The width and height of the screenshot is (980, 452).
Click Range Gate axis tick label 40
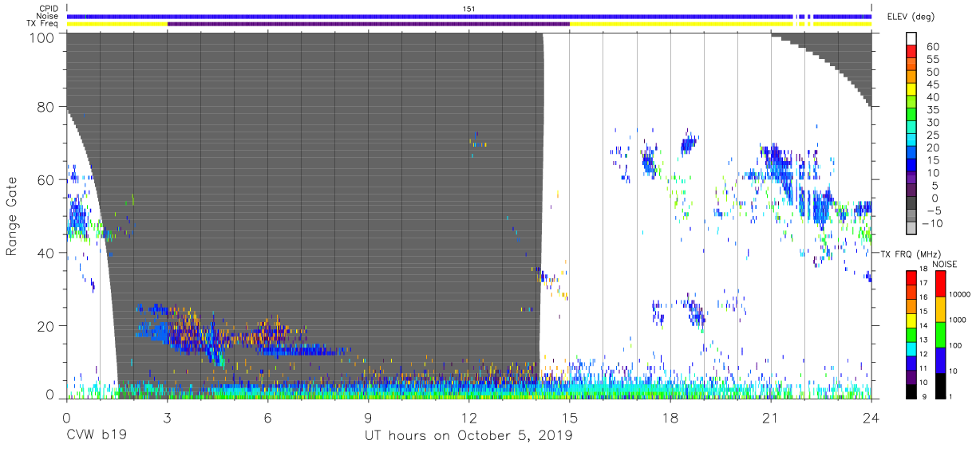coord(47,253)
